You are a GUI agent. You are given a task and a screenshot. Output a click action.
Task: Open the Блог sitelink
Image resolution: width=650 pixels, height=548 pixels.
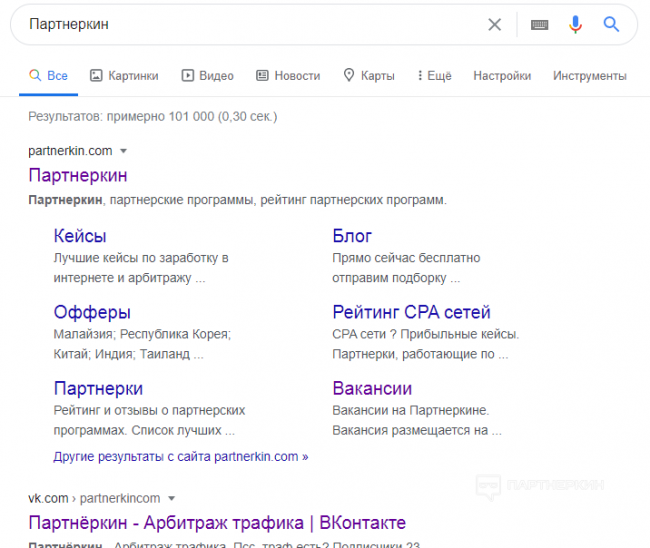[x=352, y=236]
